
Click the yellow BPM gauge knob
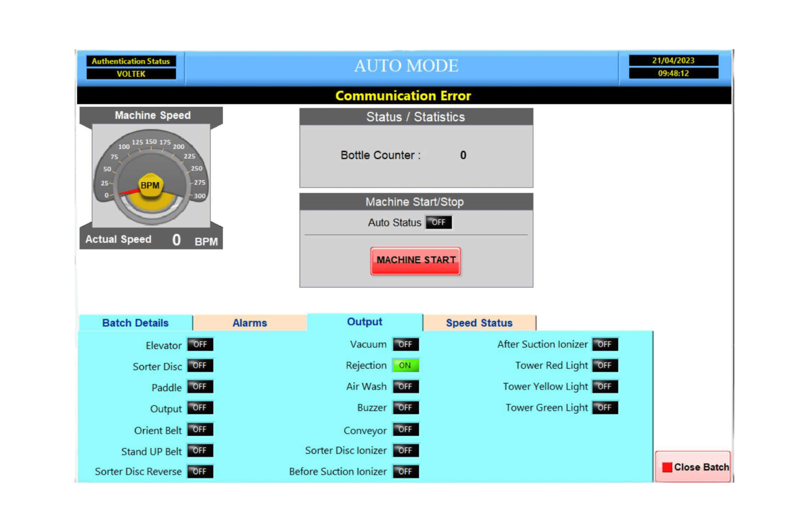click(151, 185)
